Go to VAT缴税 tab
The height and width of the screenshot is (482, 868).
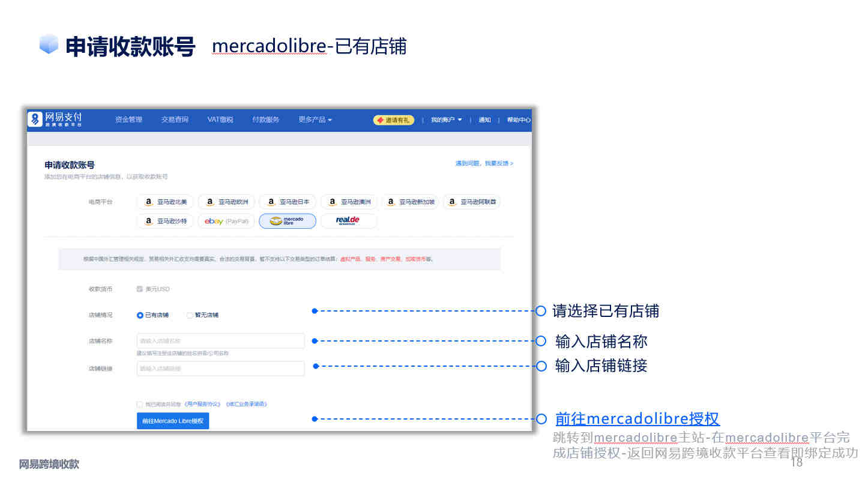tap(220, 120)
